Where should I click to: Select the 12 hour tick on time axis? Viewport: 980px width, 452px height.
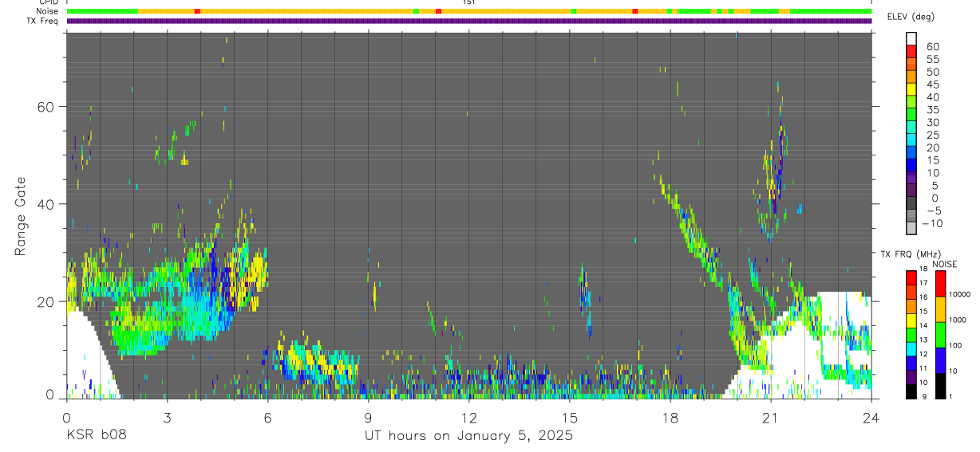pos(468,417)
